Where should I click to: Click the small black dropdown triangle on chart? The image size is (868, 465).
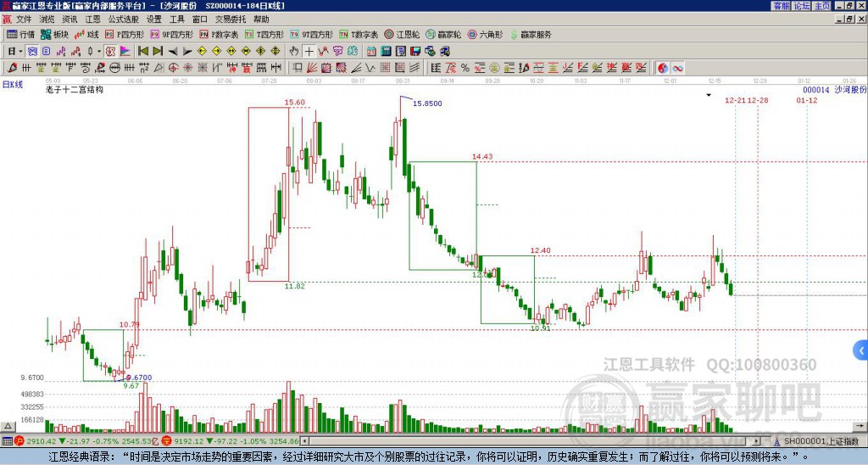pos(708,95)
